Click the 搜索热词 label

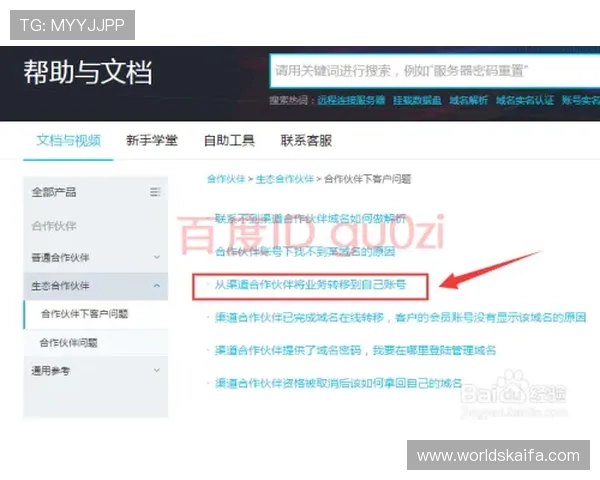click(292, 100)
